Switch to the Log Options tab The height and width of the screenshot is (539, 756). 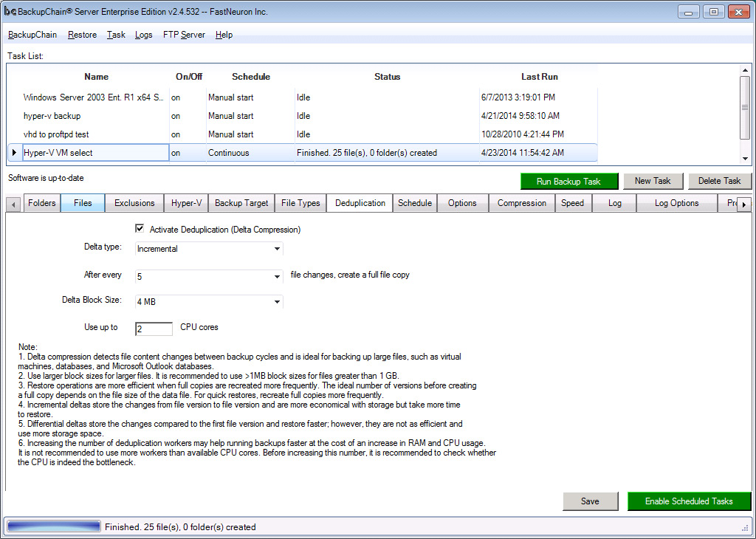pos(676,203)
